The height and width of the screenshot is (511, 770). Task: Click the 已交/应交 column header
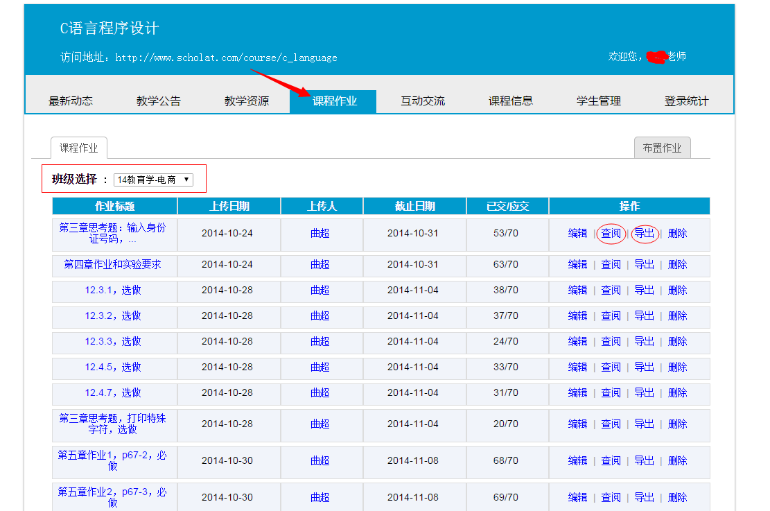pyautogui.click(x=508, y=206)
